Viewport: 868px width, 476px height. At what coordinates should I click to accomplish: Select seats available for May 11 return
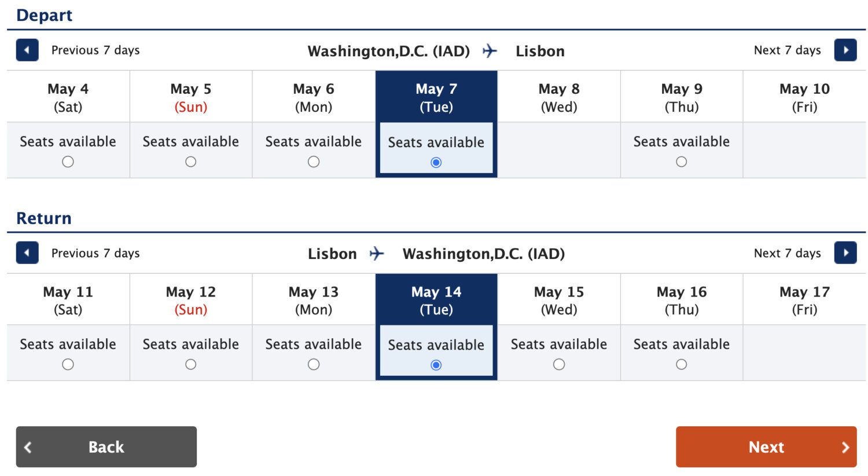(x=68, y=365)
